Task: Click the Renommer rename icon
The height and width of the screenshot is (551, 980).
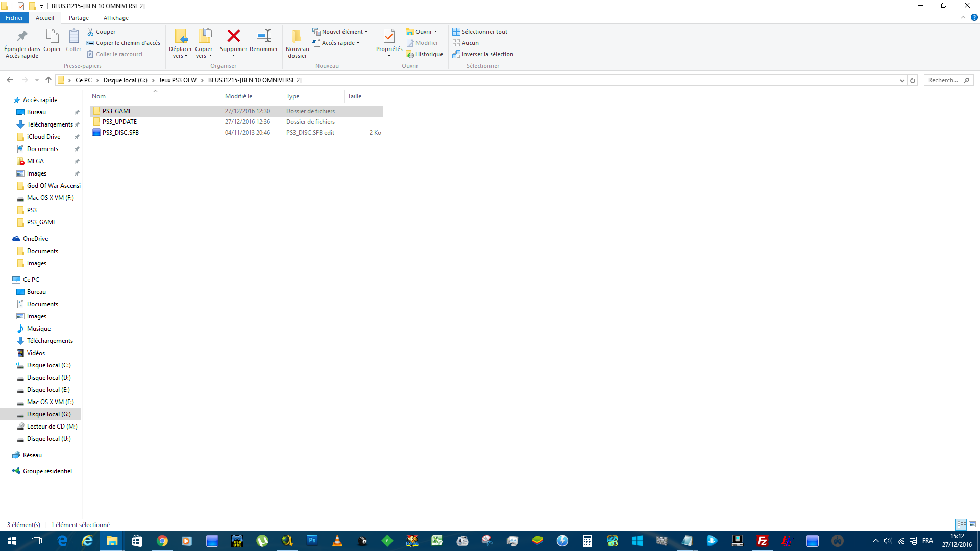Action: point(264,36)
